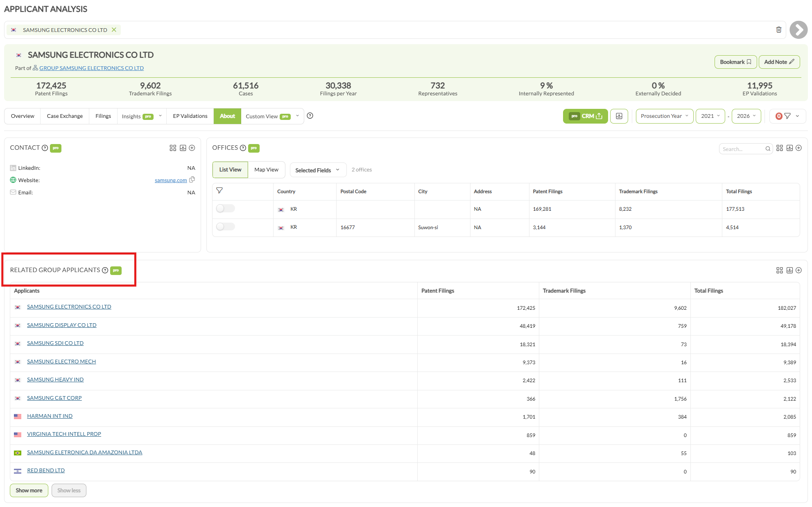The height and width of the screenshot is (507, 812).
Task: Expand the Insights tab dropdown arrow
Action: [x=160, y=116]
